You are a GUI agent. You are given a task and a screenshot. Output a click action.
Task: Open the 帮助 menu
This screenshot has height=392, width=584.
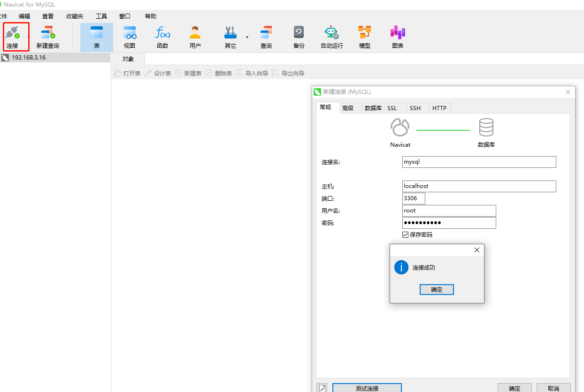tap(151, 16)
